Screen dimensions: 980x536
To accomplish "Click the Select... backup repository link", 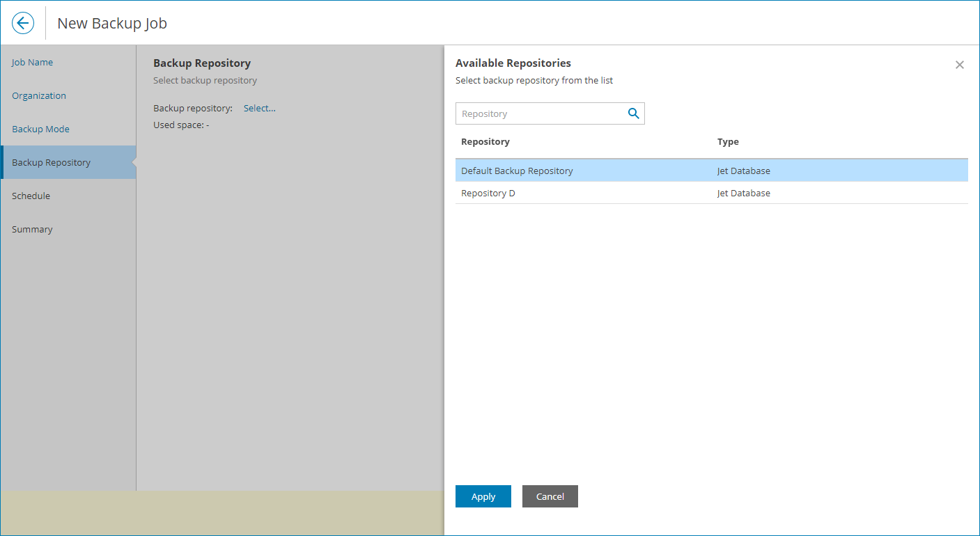I will click(x=259, y=108).
